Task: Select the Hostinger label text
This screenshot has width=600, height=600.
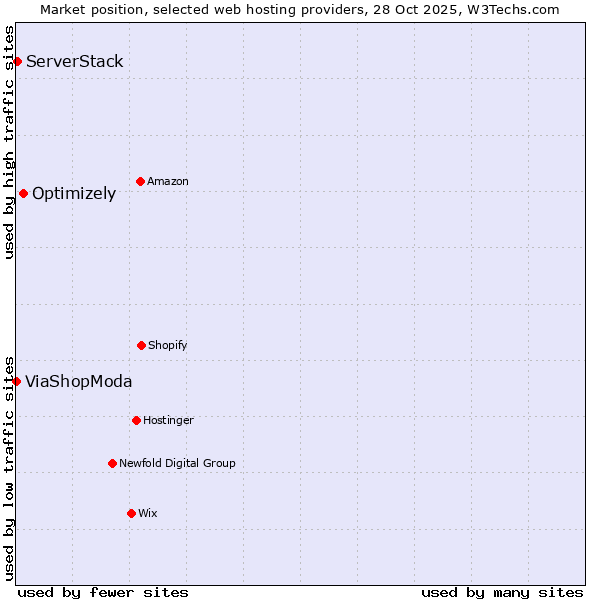Action: pos(168,421)
